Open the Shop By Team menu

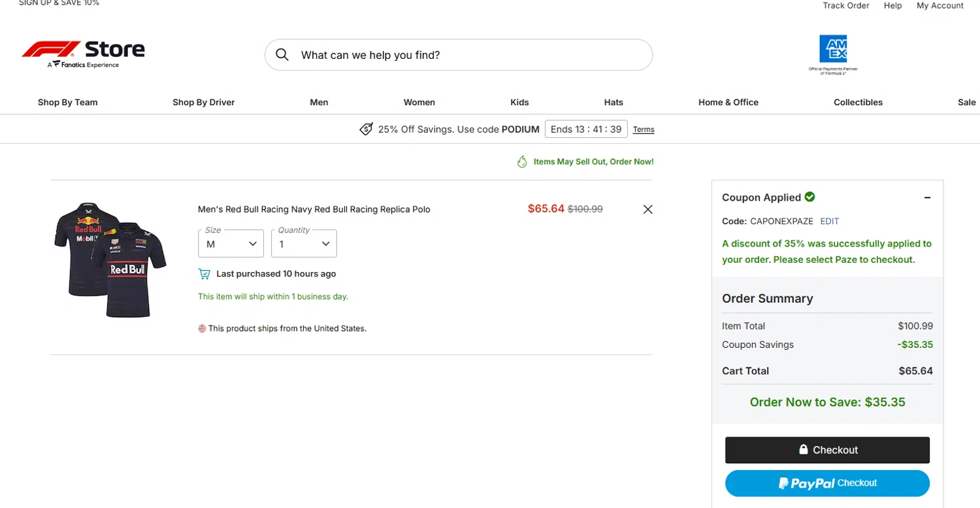coord(68,102)
